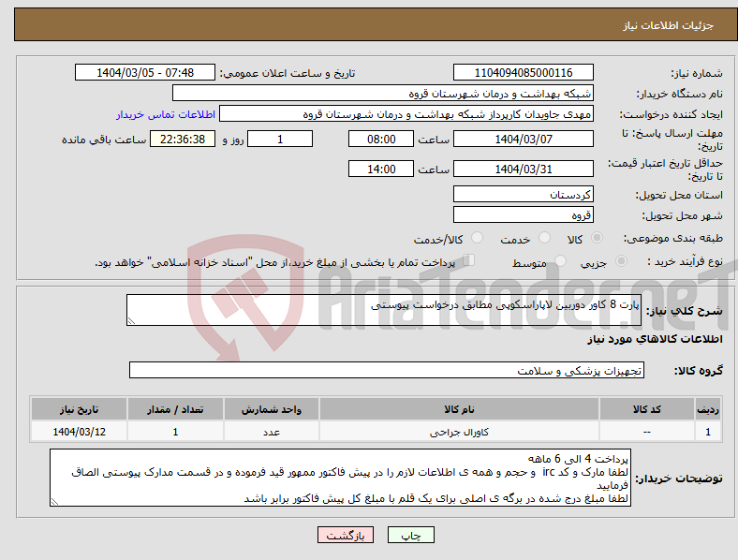This screenshot has height=560, width=738.
Task: Click the response deadline date 1404/03/07
Action: click(x=523, y=139)
